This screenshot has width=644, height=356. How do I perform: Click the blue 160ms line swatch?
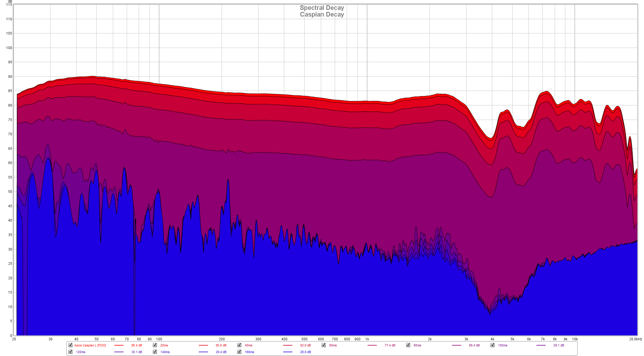point(288,352)
